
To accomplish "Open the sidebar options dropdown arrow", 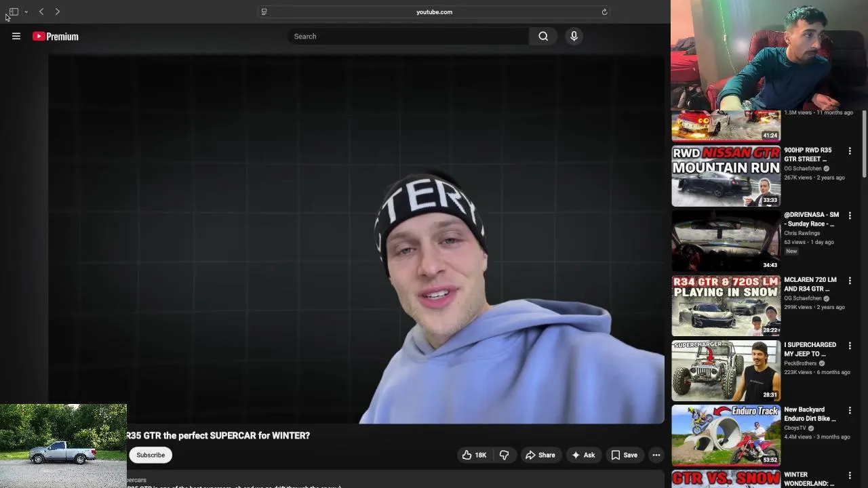I will [x=26, y=12].
